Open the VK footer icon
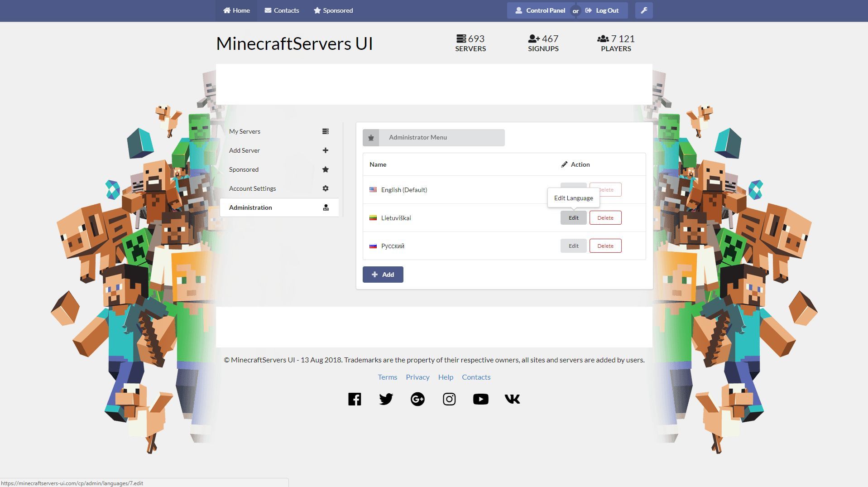 click(x=512, y=399)
